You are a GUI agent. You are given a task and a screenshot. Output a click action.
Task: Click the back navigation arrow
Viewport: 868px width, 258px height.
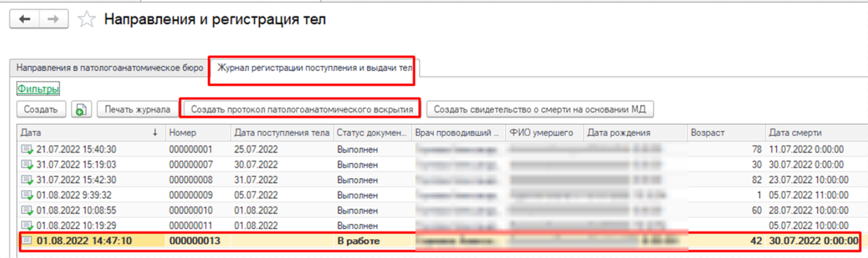pos(25,19)
